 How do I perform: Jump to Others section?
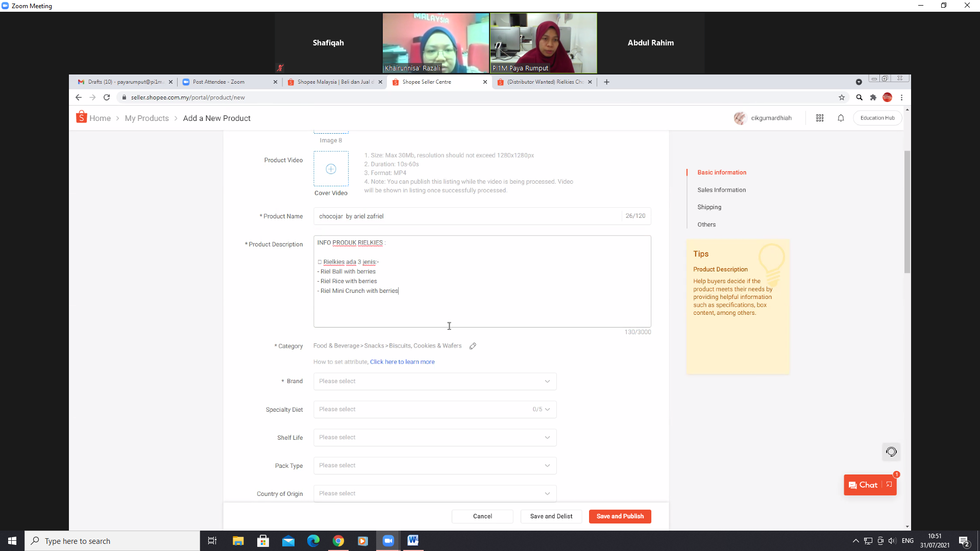coord(706,224)
